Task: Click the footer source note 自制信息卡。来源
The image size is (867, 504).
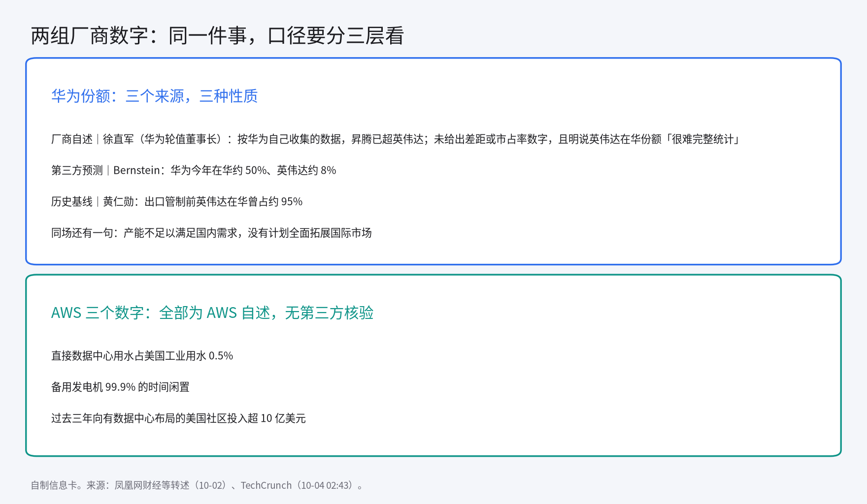Action: 198,485
